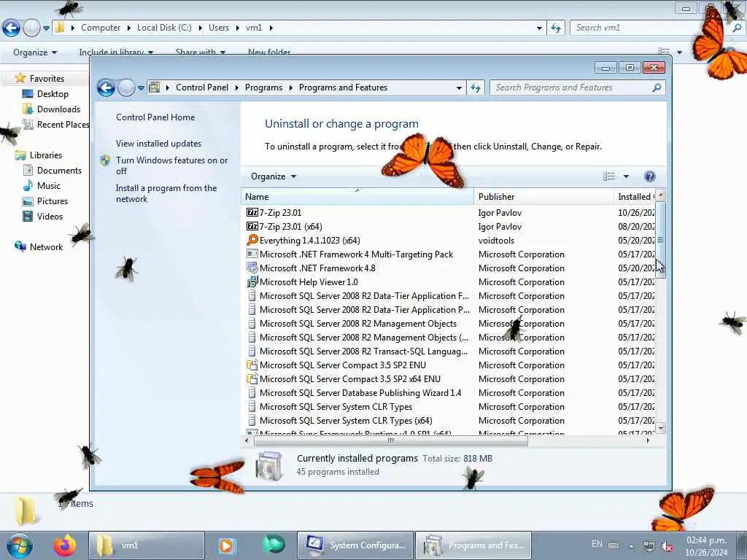This screenshot has height=560, width=747.
Task: Click the shield icon next to Windows features
Action: 105,160
